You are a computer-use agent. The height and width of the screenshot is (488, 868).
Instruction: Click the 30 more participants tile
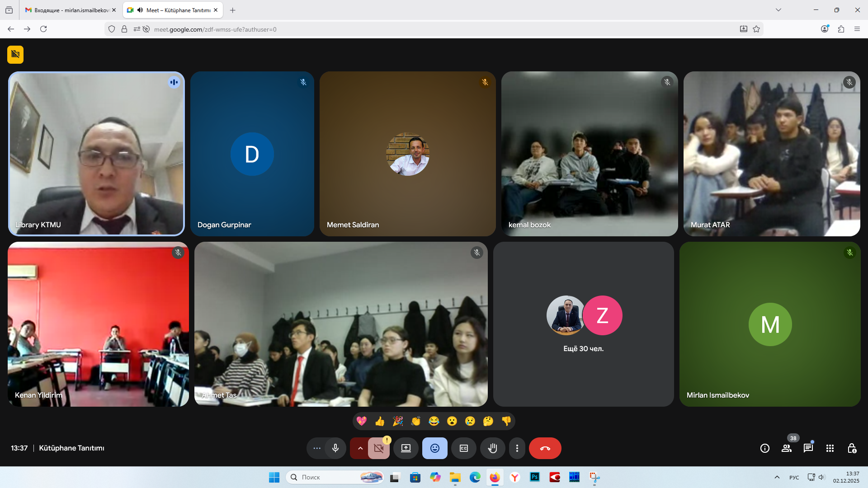[583, 324]
